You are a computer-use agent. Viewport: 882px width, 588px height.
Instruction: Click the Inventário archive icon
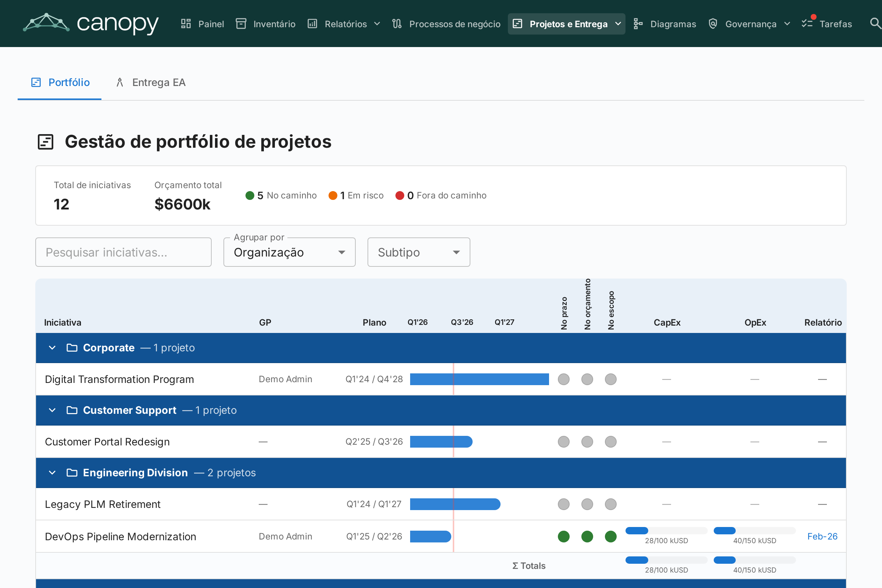tap(241, 24)
